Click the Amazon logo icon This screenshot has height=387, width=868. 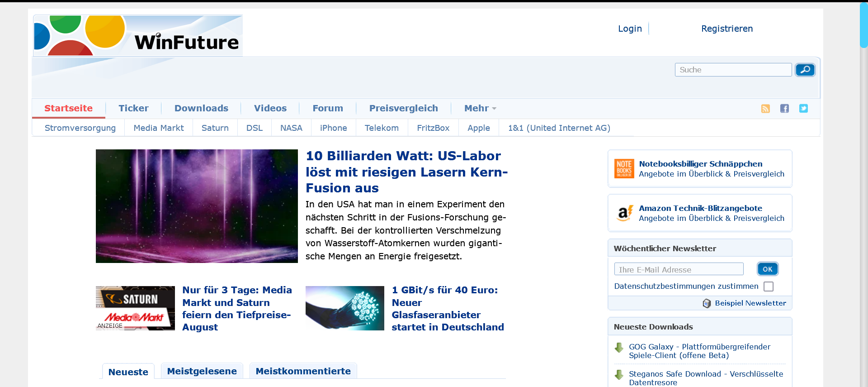tap(624, 213)
